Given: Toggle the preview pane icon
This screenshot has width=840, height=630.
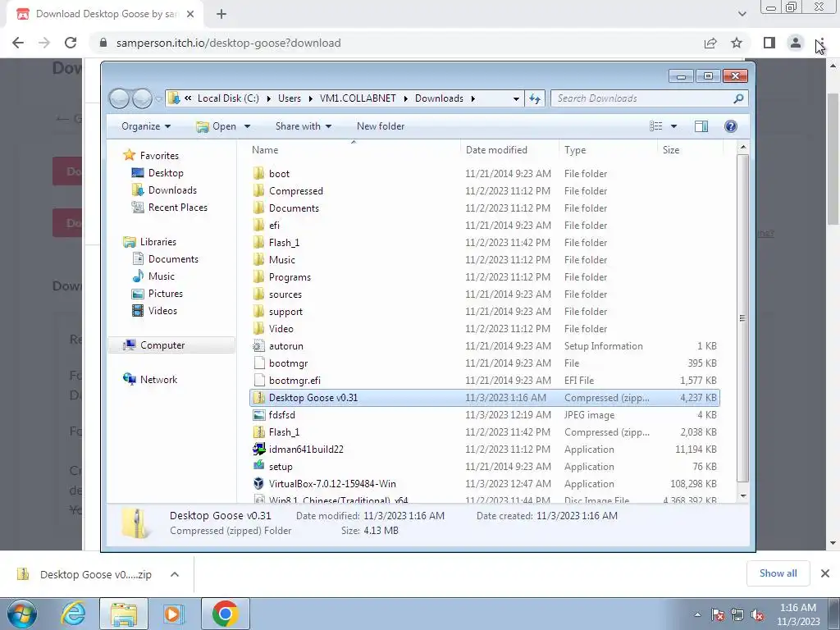Looking at the screenshot, I should pyautogui.click(x=701, y=126).
